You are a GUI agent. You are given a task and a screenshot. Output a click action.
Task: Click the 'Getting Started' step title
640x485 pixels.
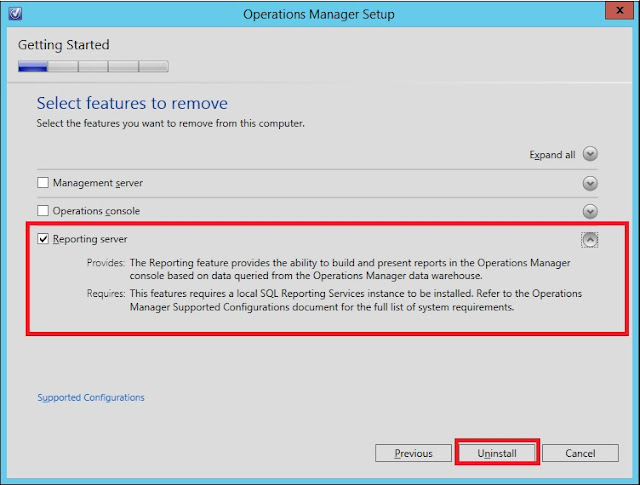(64, 45)
